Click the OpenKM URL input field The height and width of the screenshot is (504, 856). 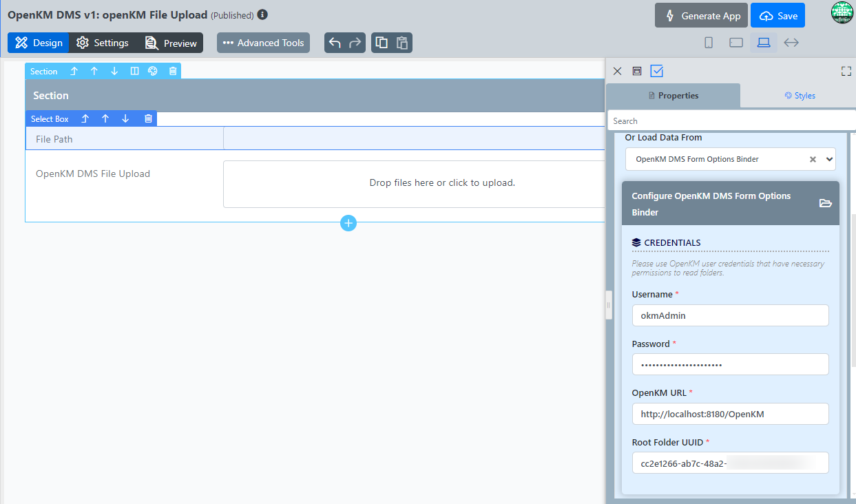pyautogui.click(x=730, y=414)
